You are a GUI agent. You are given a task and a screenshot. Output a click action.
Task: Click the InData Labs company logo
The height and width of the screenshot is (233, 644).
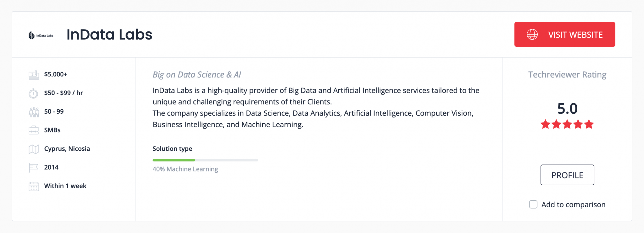[41, 35]
